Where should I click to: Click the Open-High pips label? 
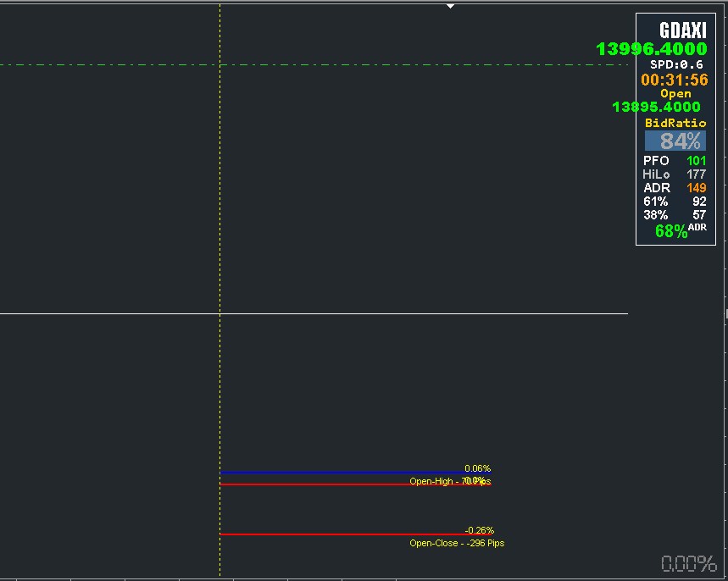(450, 481)
